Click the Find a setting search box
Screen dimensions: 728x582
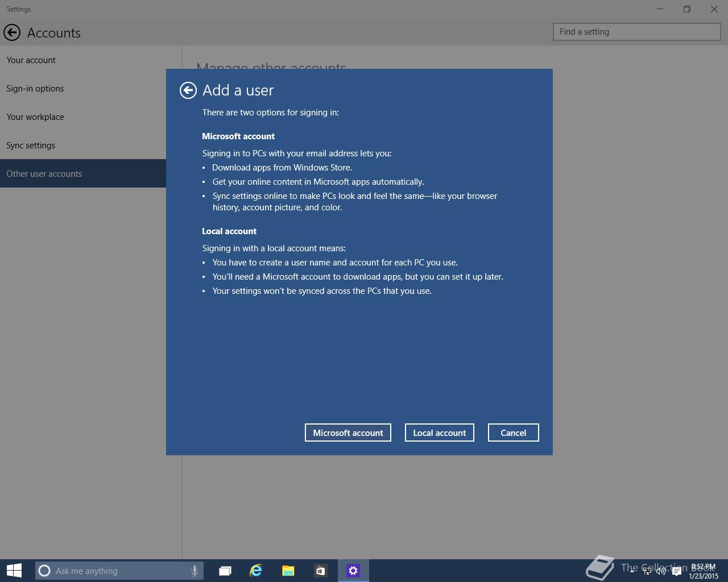[x=636, y=32]
